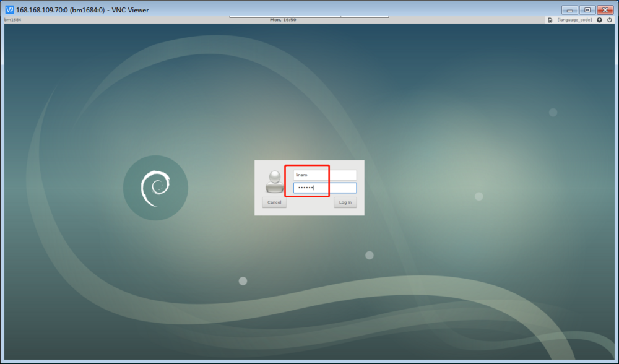The height and width of the screenshot is (364, 619).
Task: Reveal the hidden VNC toolbar at top center
Action: coord(309,17)
